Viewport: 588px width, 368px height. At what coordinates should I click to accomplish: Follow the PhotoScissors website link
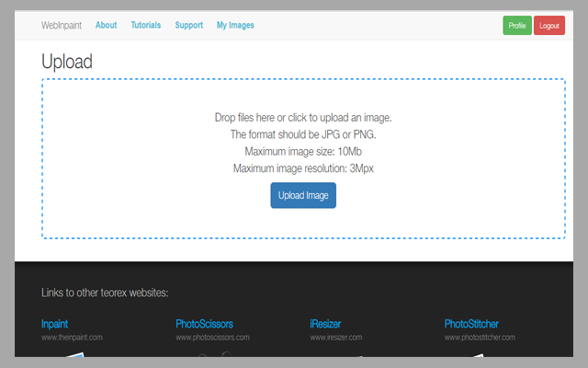click(204, 324)
